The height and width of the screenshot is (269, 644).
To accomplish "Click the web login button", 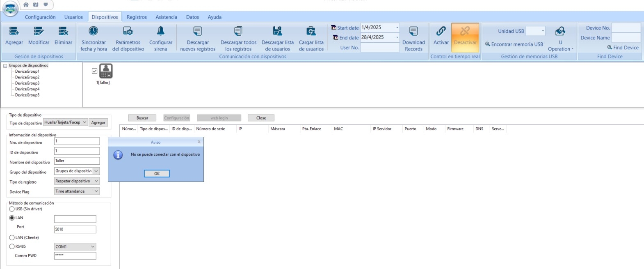I will point(219,118).
